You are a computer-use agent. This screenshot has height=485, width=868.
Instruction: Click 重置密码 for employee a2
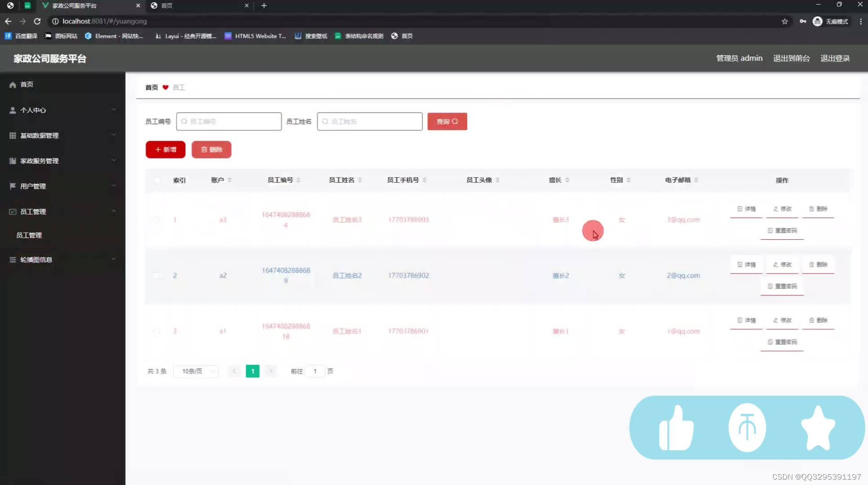(x=782, y=286)
